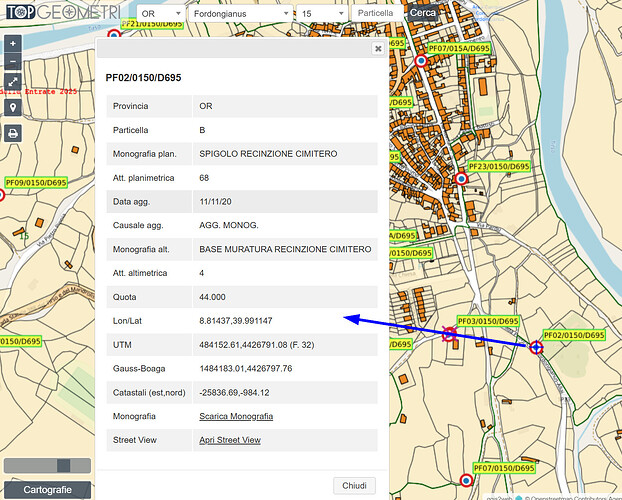Image resolution: width=622 pixels, height=500 pixels.
Task: Print the map using printer icon
Action: coord(13,133)
